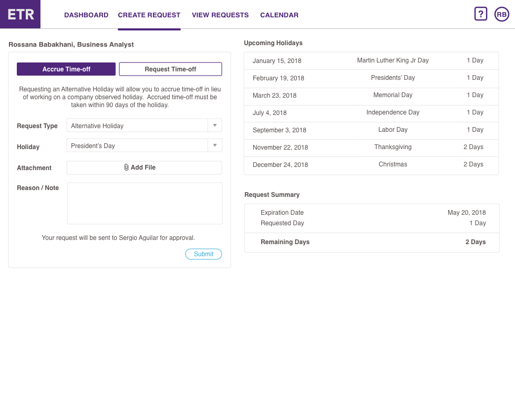
Task: Select the July 4, 2018 date
Action: (270, 113)
